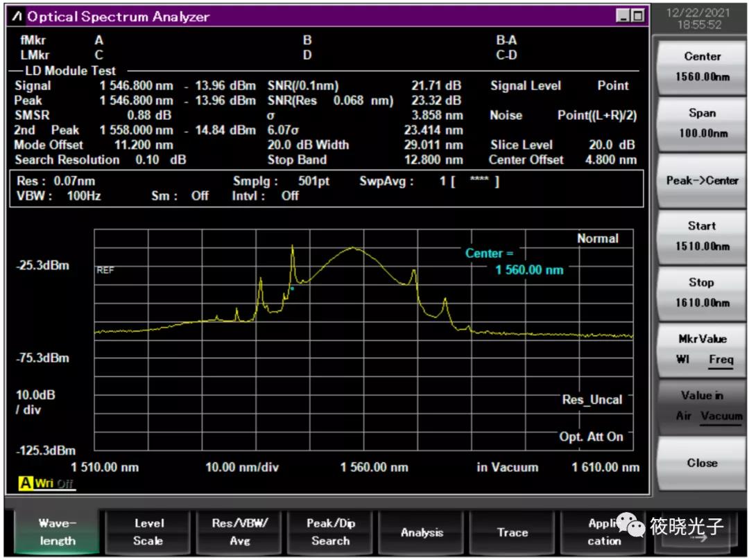Open the Level Scale menu tab
This screenshot has height=560, width=749.
click(x=148, y=532)
